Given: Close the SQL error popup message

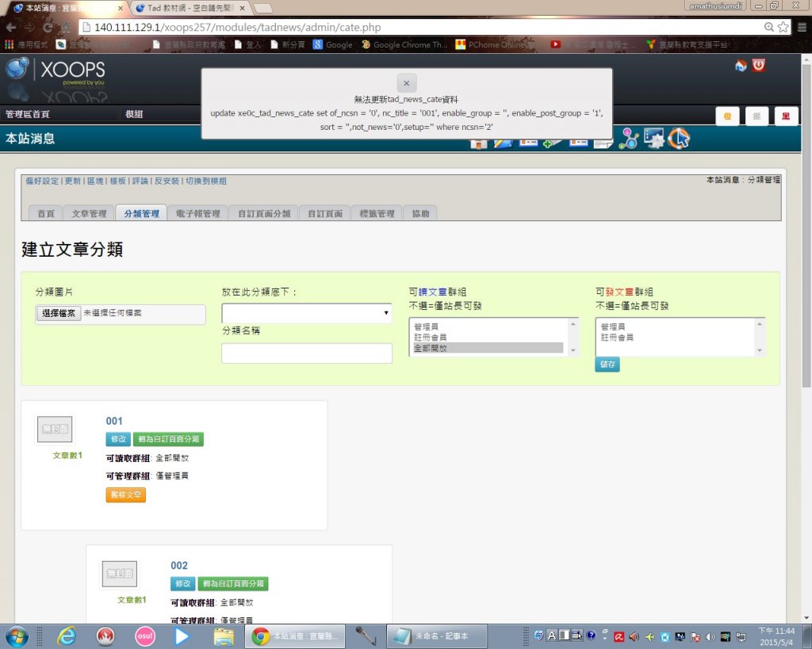Looking at the screenshot, I should (x=406, y=83).
